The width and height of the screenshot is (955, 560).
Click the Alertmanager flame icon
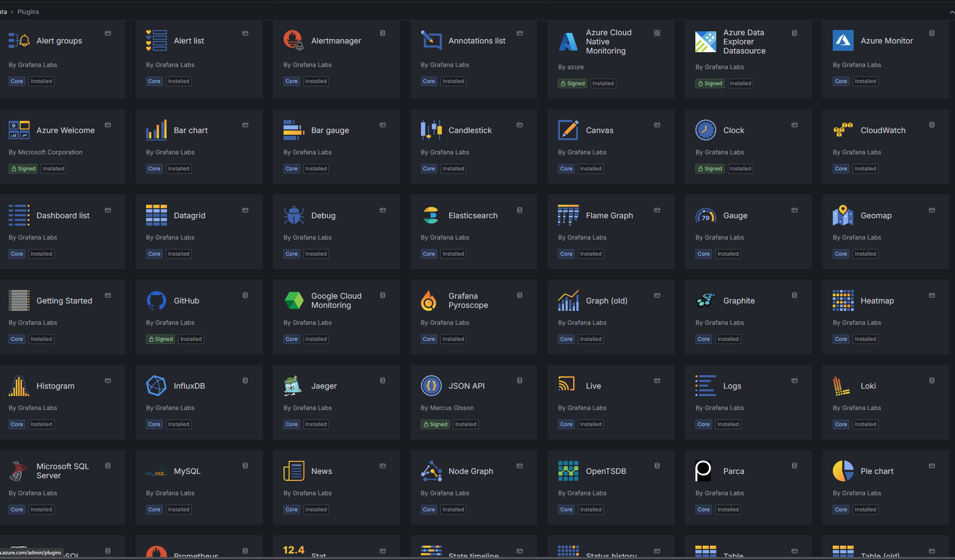tap(294, 40)
